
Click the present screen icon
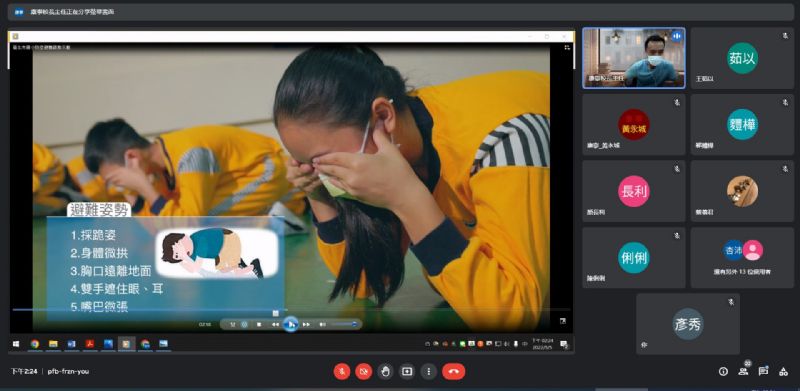point(407,372)
